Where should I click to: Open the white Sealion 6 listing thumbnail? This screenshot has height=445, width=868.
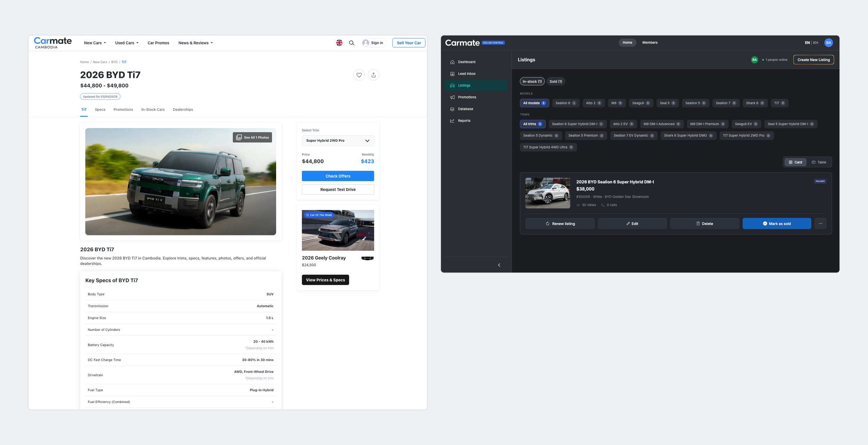[547, 193]
